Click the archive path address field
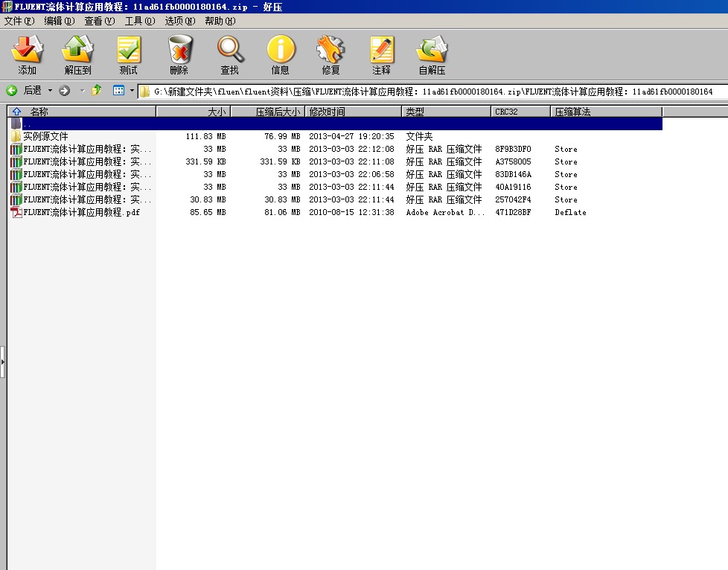 coord(432,92)
